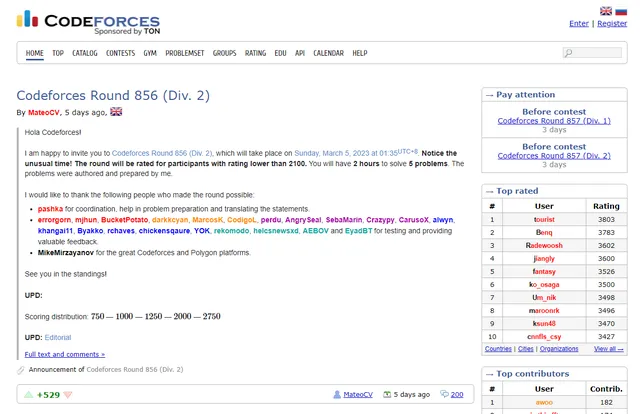Open the GYM menu item
The image size is (640, 414).
150,53
